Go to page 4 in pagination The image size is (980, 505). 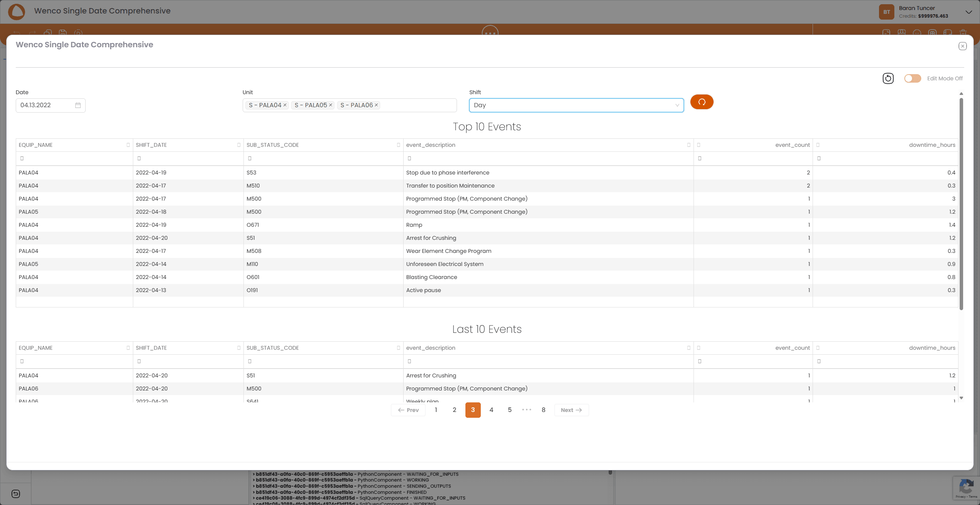491,410
